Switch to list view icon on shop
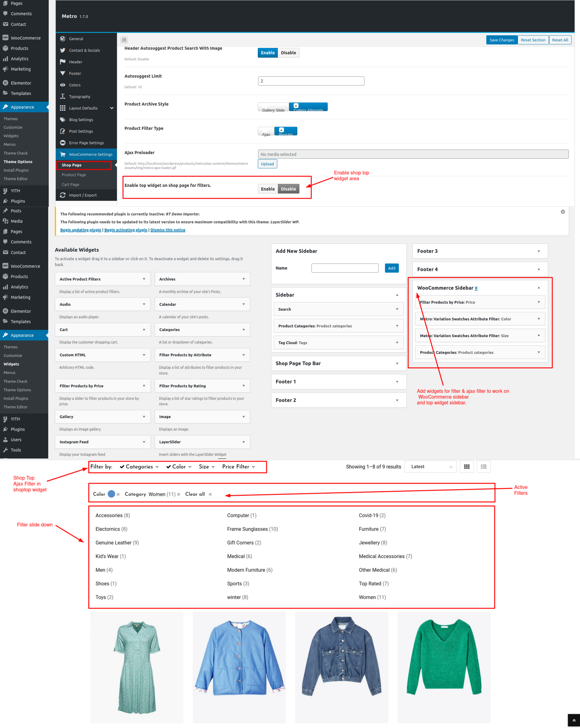Screen dimensions: 580x728 (x=483, y=467)
